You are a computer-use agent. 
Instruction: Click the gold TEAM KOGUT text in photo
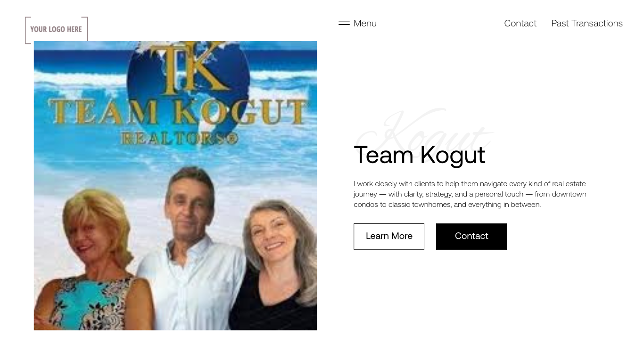pyautogui.click(x=179, y=112)
